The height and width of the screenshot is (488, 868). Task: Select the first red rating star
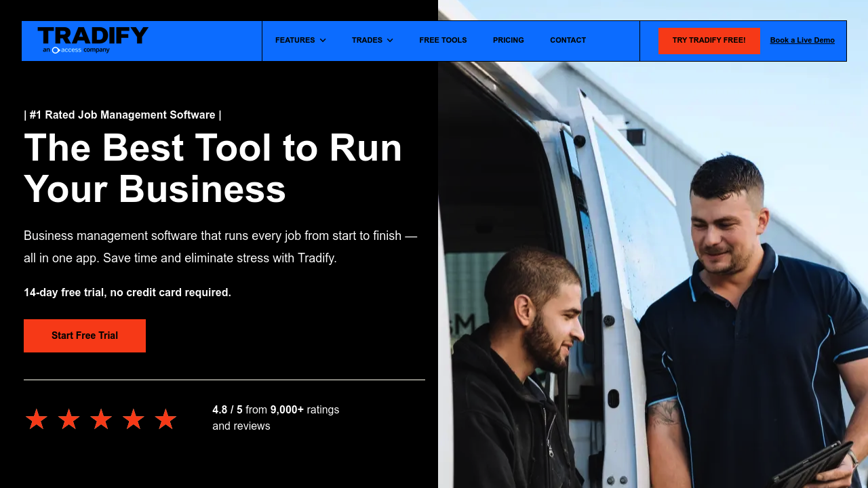click(36, 419)
